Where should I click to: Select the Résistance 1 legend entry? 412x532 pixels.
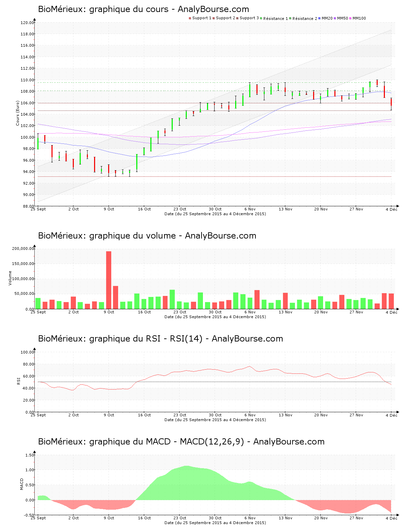pyautogui.click(x=274, y=19)
